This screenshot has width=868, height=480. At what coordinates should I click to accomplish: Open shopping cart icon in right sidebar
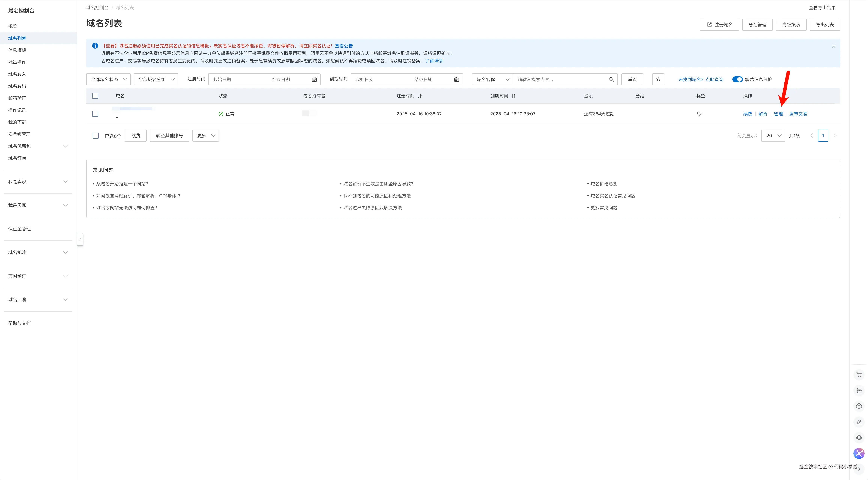click(x=859, y=375)
